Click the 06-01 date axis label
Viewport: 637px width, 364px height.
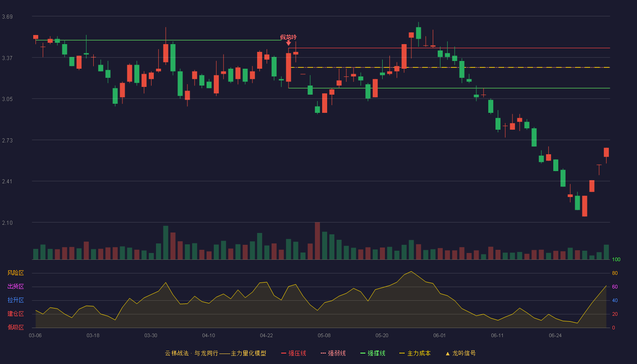[440, 335]
